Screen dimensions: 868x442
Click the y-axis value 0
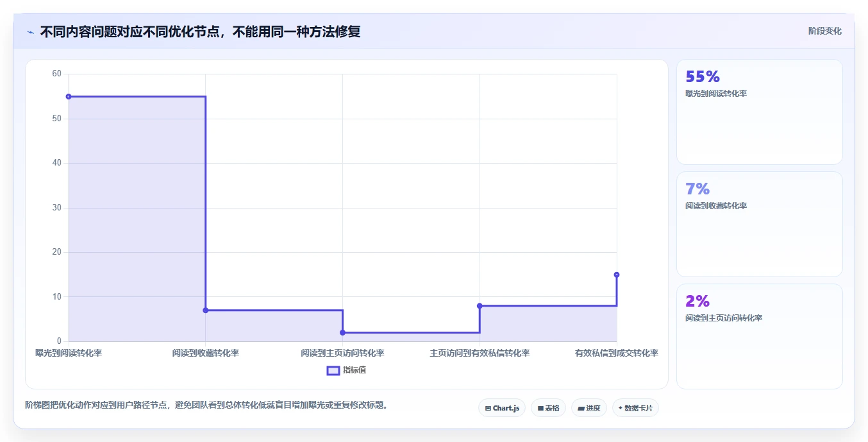click(x=59, y=341)
